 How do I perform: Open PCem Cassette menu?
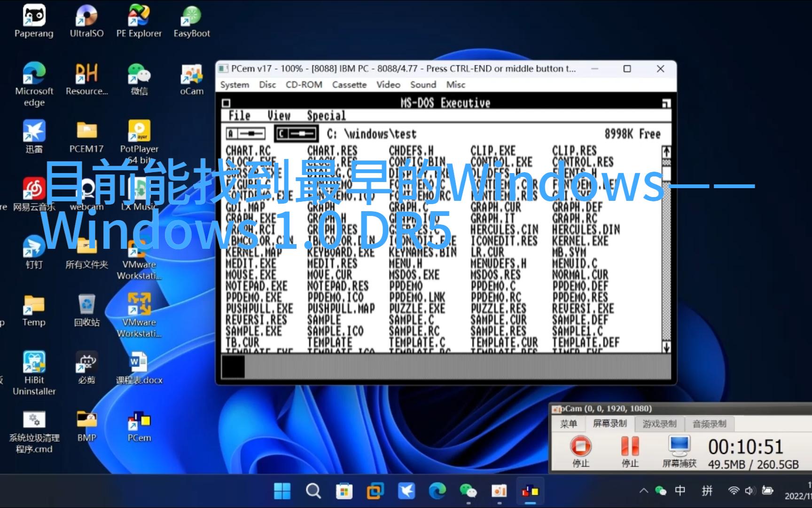[x=349, y=85]
